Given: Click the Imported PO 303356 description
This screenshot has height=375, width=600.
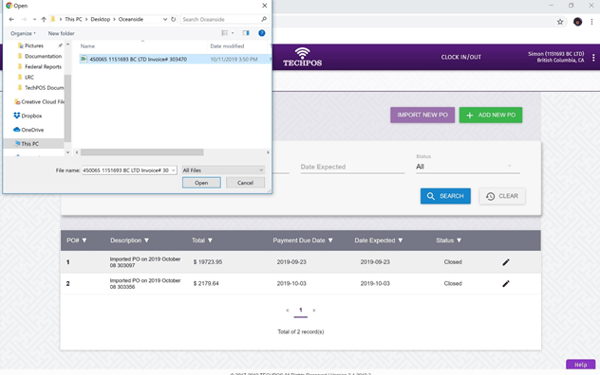Looking at the screenshot, I should click(x=145, y=284).
